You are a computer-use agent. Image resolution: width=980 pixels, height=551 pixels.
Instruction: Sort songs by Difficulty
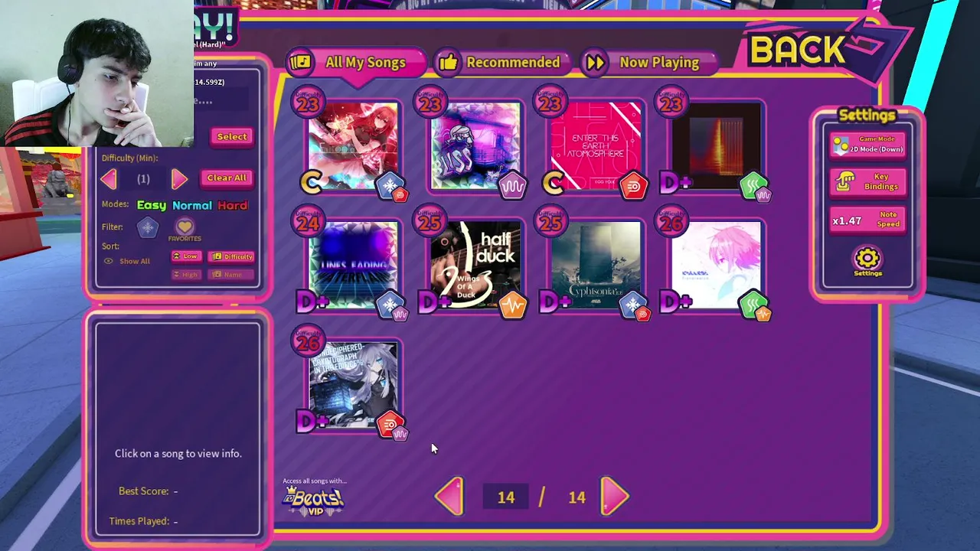232,256
